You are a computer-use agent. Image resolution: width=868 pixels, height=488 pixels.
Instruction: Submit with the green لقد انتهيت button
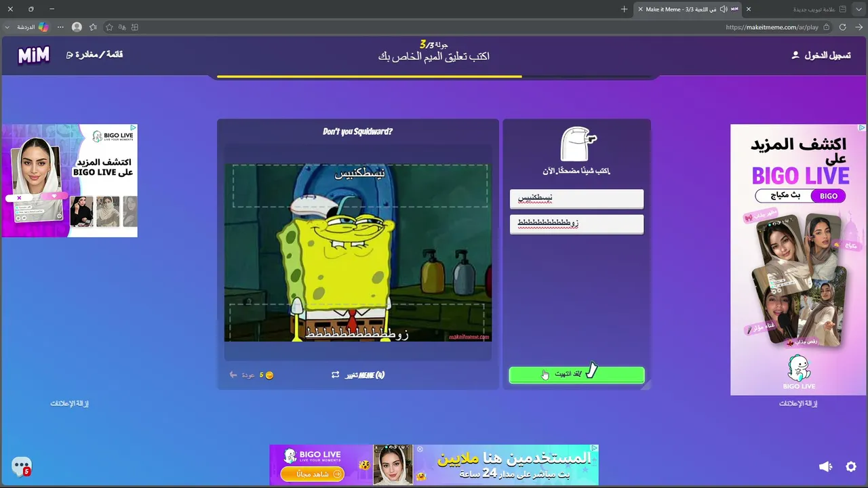coord(576,375)
